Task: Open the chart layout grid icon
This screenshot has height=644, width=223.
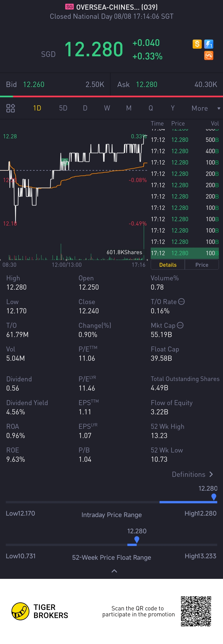Action: [11, 108]
